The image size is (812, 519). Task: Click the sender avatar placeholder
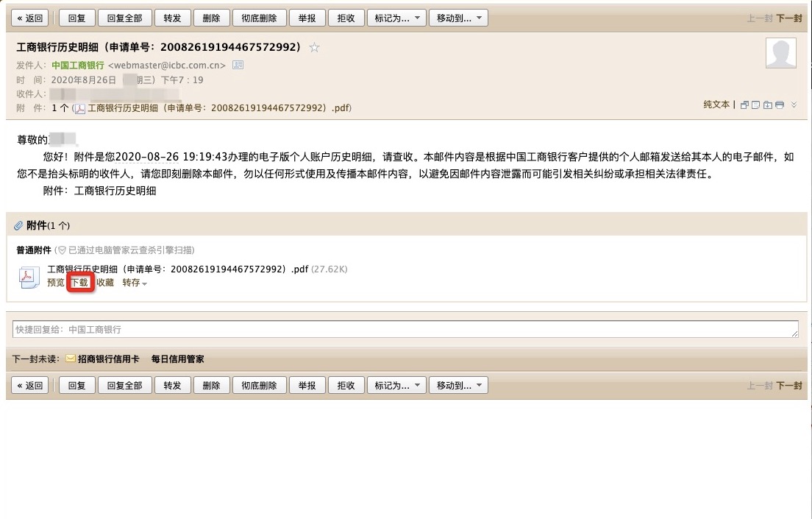[781, 54]
